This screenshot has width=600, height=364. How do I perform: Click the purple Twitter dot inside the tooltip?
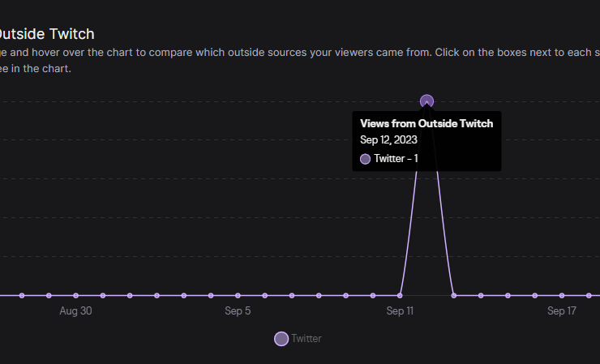[x=366, y=159]
